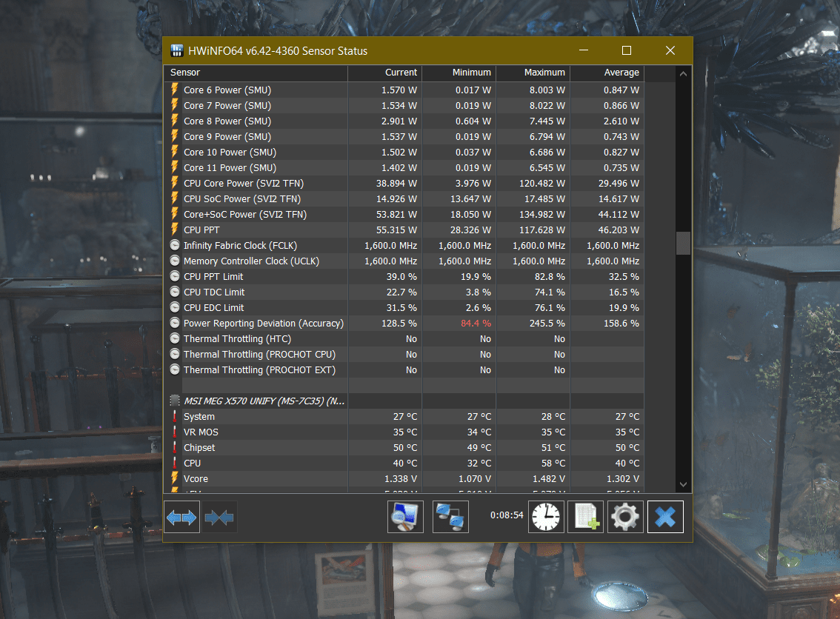Select the Core+SoC Power (SVI2 TFN) row
Image resolution: width=840 pixels, height=619 pixels.
(404, 214)
